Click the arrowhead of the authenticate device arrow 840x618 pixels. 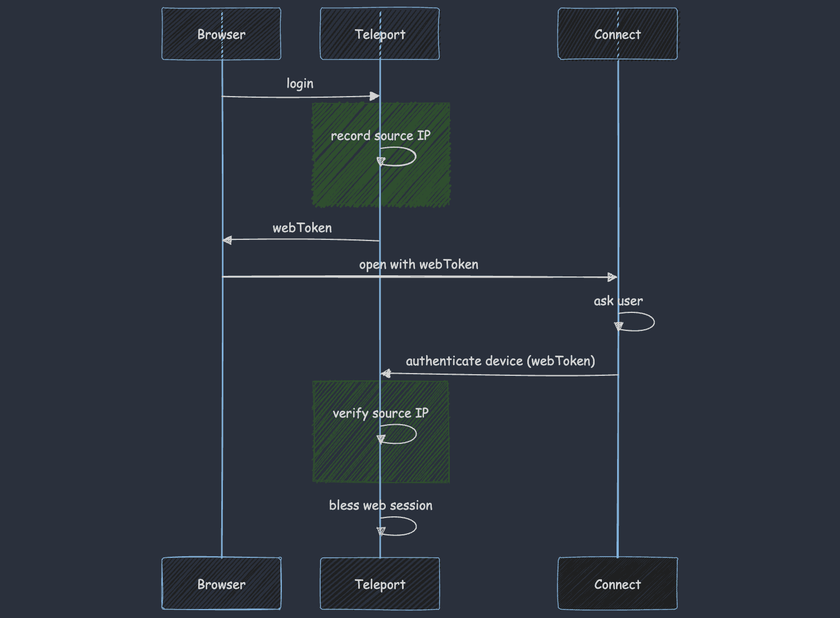coord(386,374)
